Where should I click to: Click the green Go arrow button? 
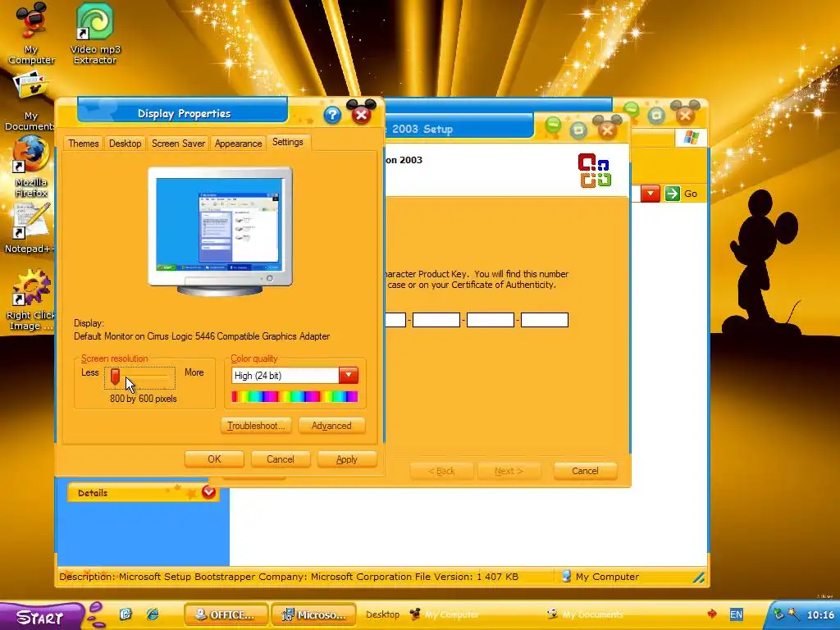click(673, 194)
